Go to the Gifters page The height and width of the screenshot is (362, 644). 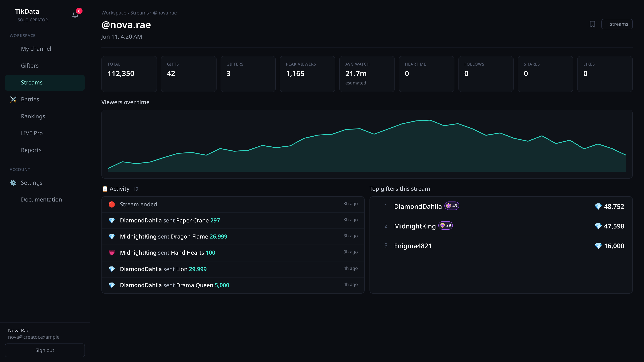45,65
